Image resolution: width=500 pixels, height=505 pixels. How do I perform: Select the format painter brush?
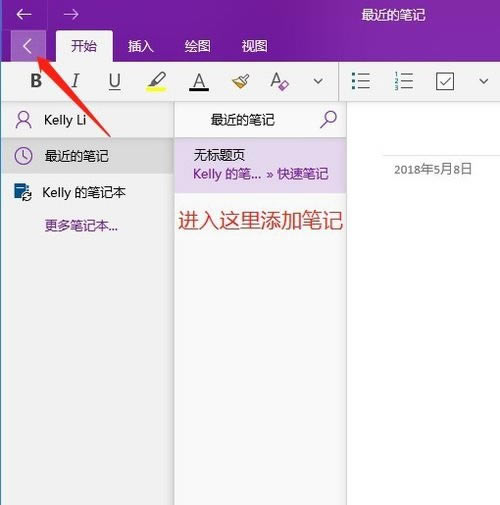click(x=240, y=81)
